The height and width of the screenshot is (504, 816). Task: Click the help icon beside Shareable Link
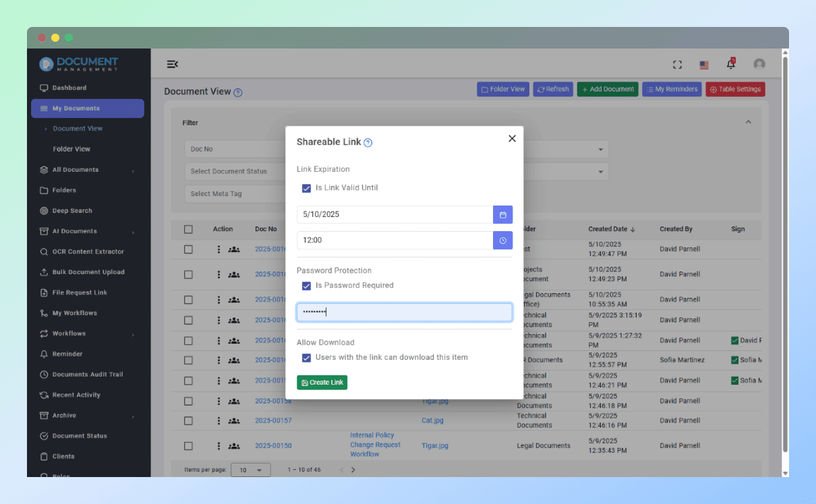pyautogui.click(x=368, y=142)
